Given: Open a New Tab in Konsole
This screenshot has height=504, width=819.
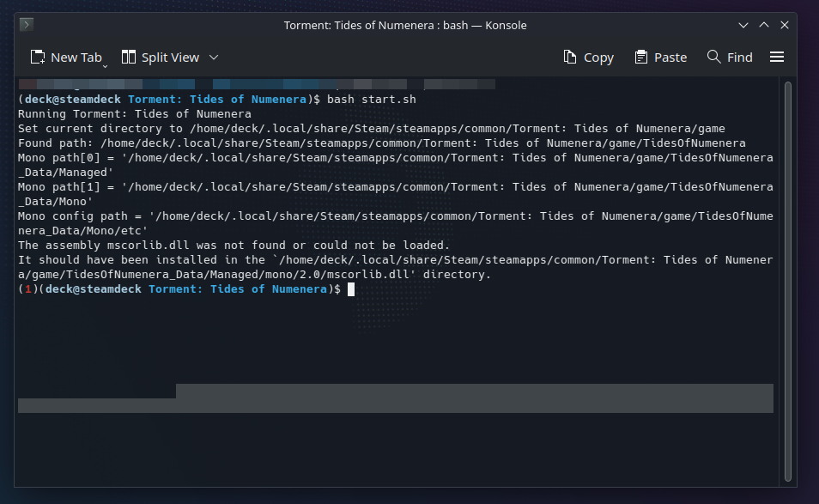Looking at the screenshot, I should [66, 58].
